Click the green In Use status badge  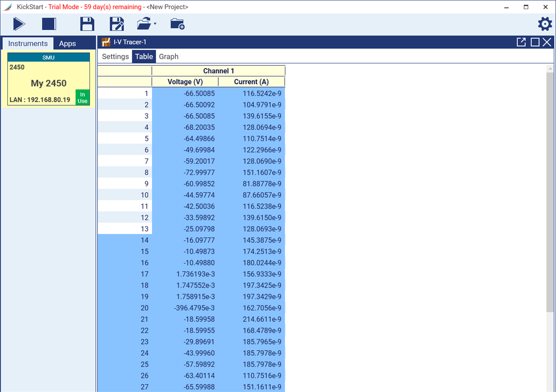coord(82,98)
